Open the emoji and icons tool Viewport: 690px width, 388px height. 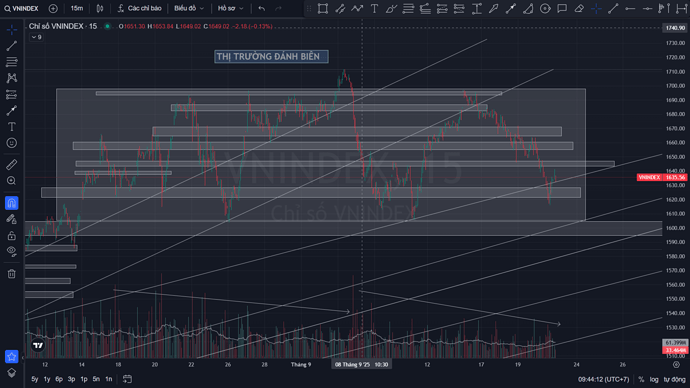[12, 143]
